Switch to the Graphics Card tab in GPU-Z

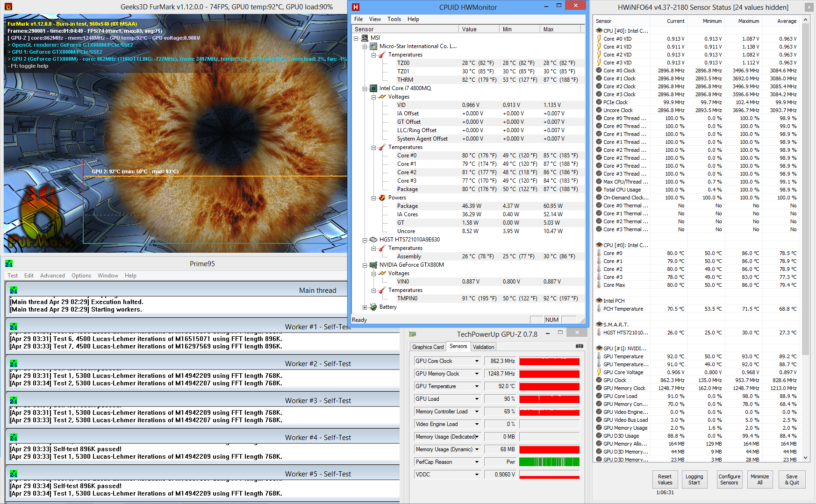(x=428, y=347)
